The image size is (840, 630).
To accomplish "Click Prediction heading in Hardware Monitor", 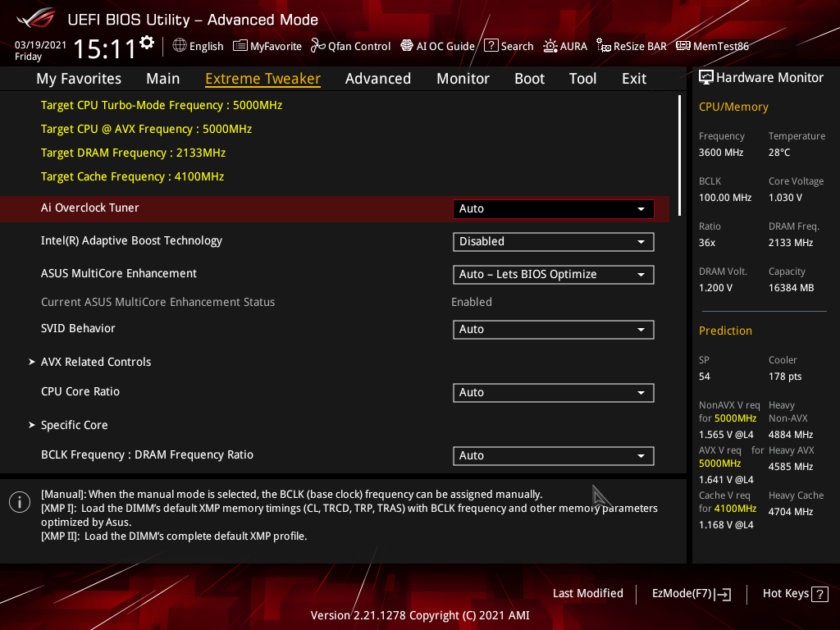I will click(725, 331).
